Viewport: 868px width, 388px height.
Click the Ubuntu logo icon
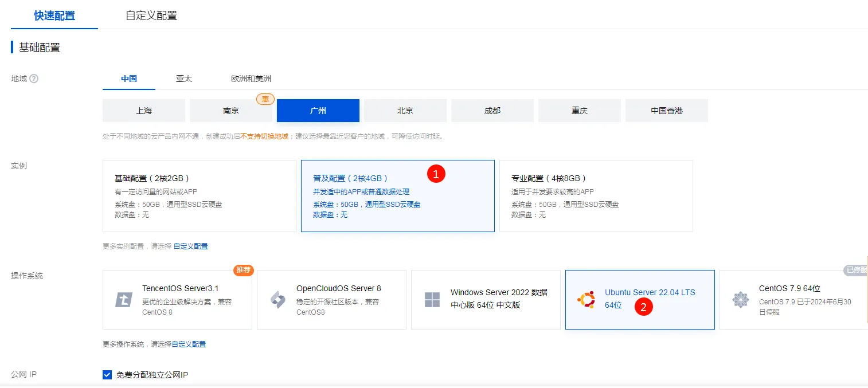pos(587,300)
